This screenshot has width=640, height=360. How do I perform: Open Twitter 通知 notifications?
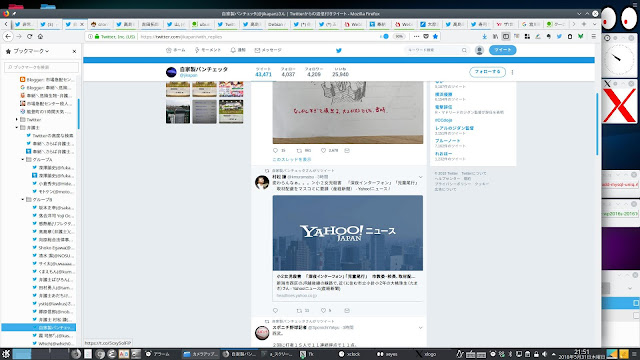tap(238, 50)
